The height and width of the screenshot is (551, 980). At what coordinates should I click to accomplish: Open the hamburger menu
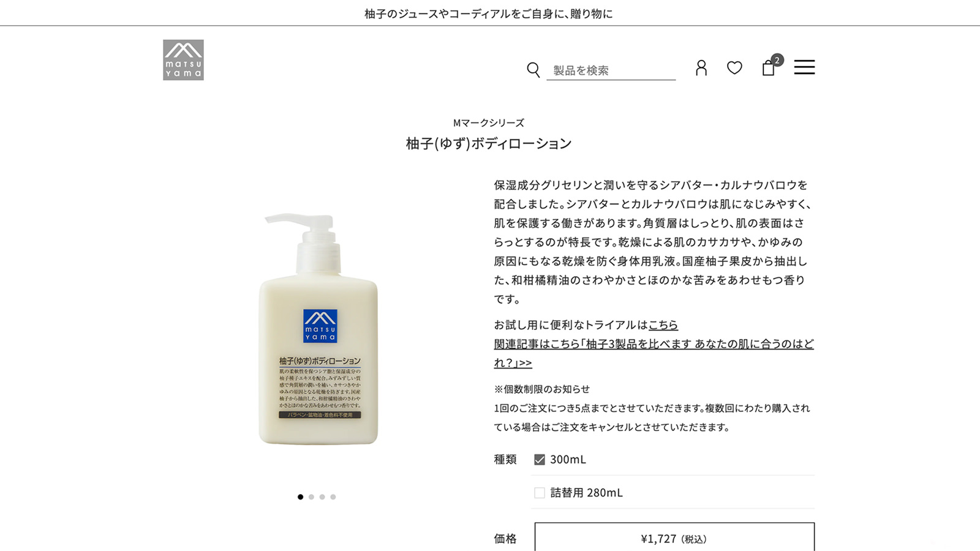(804, 67)
